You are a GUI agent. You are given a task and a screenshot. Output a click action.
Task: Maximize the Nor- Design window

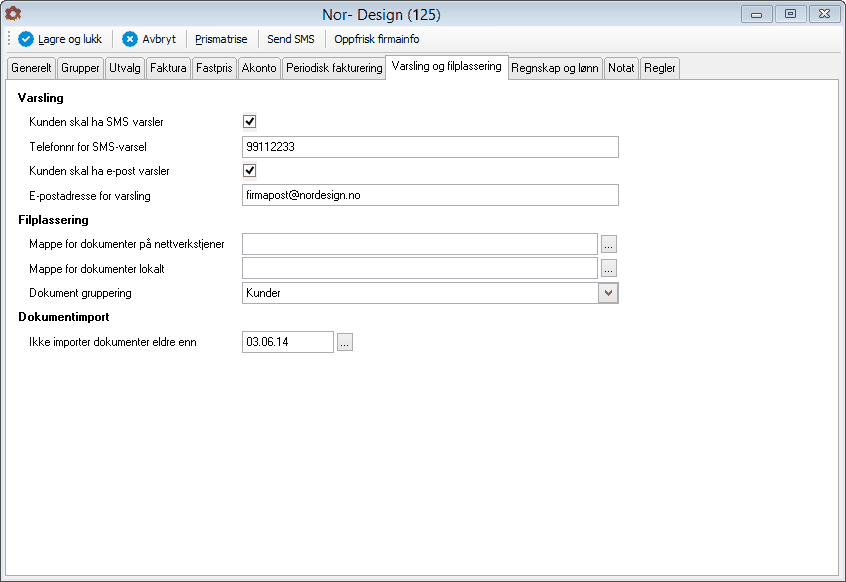790,14
